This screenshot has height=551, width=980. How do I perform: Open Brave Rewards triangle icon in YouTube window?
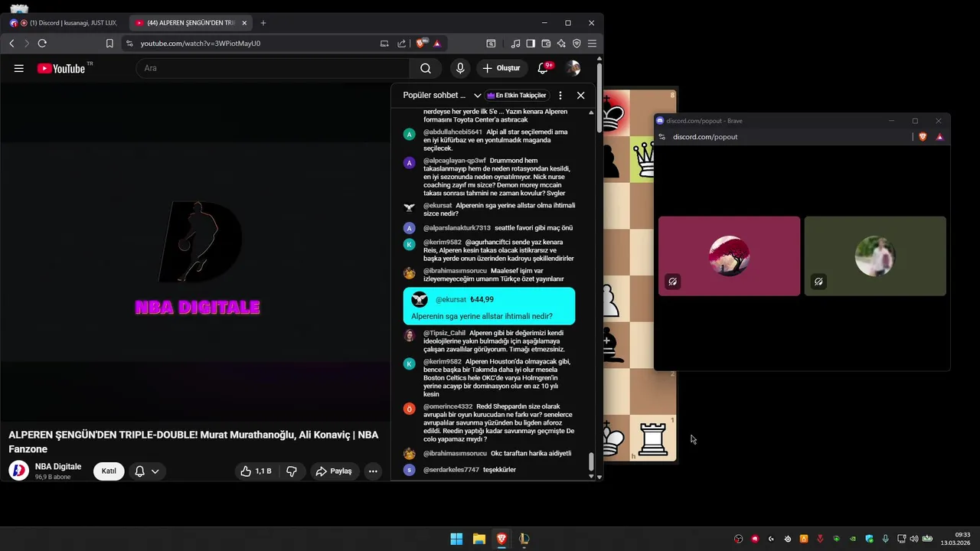[437, 44]
